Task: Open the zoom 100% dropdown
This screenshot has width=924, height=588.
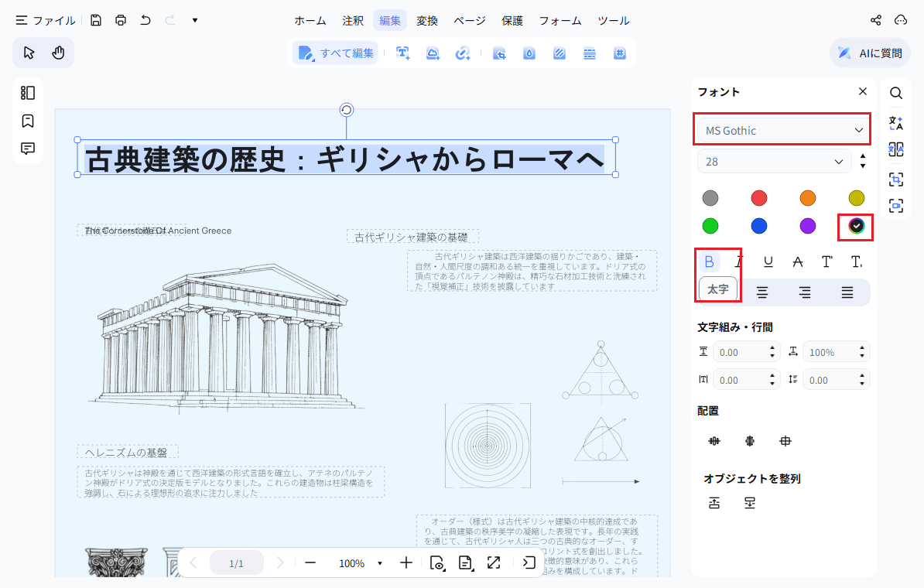Action: [x=379, y=563]
